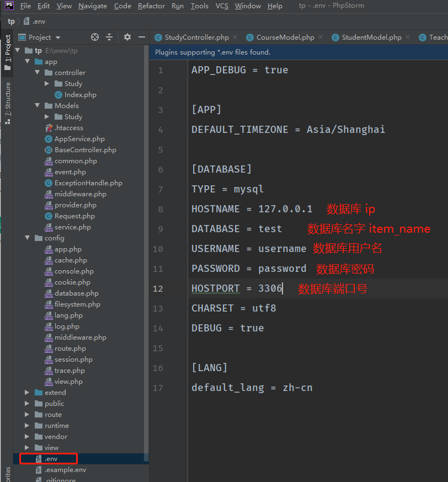Expand the Study folder under controller
This screenshot has height=482, width=448.
47,84
